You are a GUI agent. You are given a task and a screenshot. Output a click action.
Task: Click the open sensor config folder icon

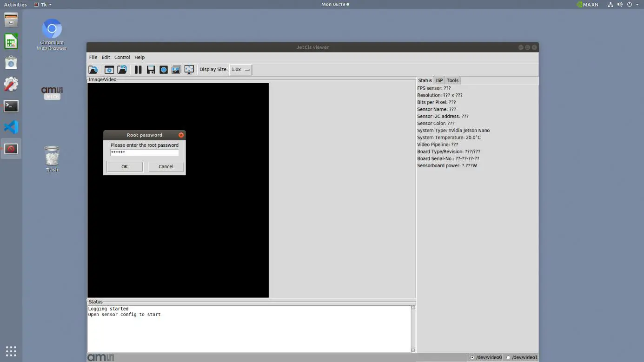93,70
